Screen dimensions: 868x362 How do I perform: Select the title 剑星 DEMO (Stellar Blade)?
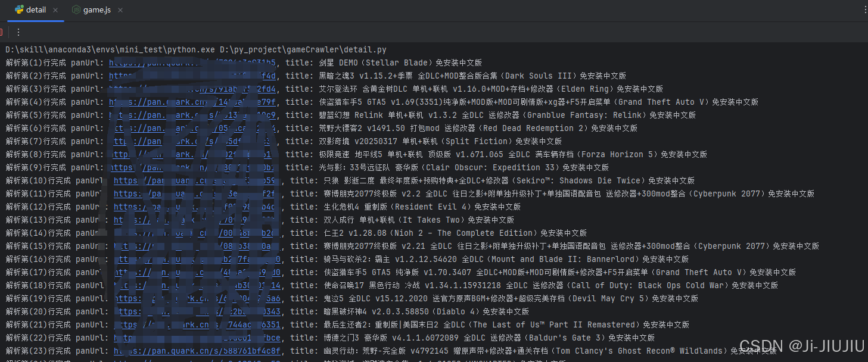(400, 63)
